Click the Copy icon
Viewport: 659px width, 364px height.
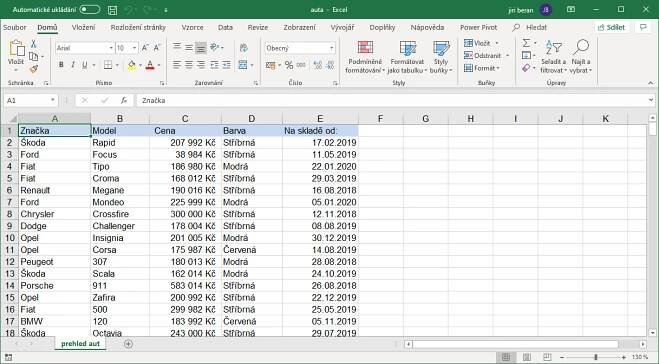click(34, 56)
